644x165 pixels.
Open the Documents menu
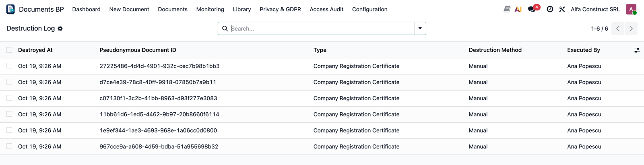173,9
